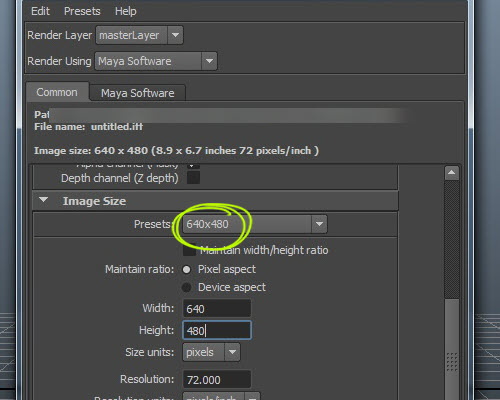This screenshot has height=400, width=500.
Task: Switch to the Maya Software tab
Action: (137, 93)
